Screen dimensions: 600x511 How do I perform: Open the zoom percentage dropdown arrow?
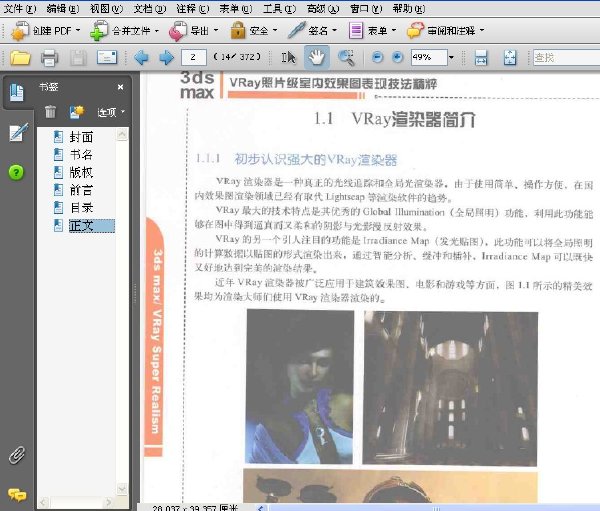(x=452, y=57)
